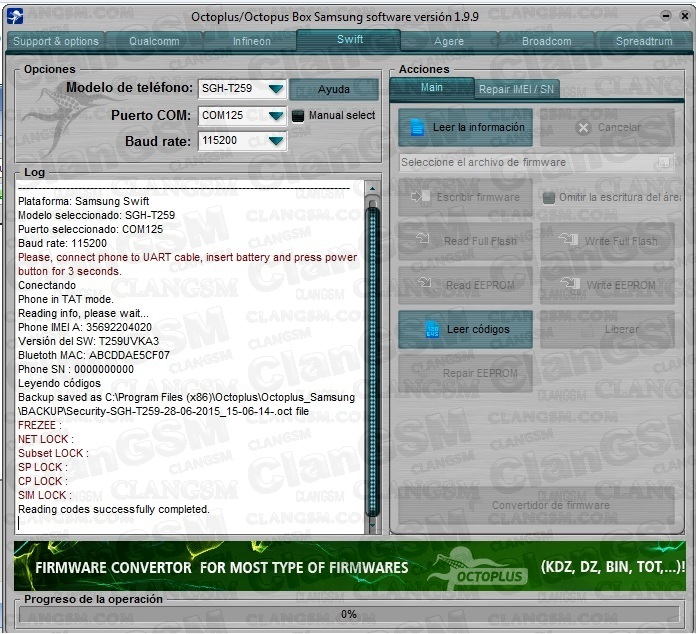Select the Swift tab
Image resolution: width=696 pixels, height=634 pixels.
350,40
